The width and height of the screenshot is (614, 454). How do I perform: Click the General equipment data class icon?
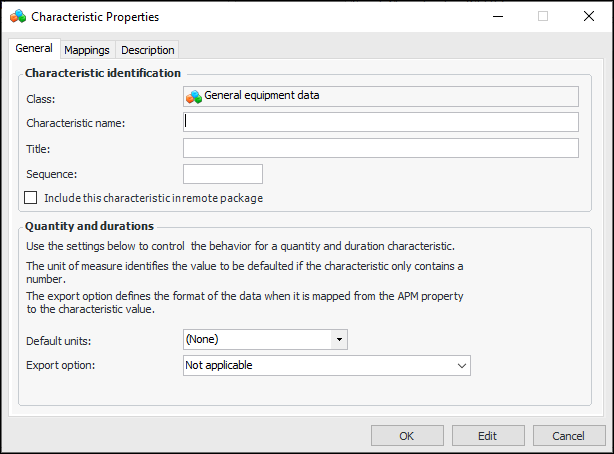[x=194, y=97]
